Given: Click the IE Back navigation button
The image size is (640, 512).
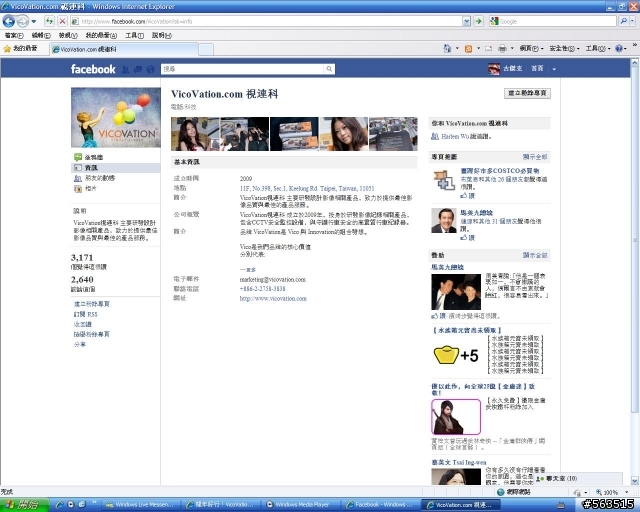Looking at the screenshot, I should tap(9, 21).
